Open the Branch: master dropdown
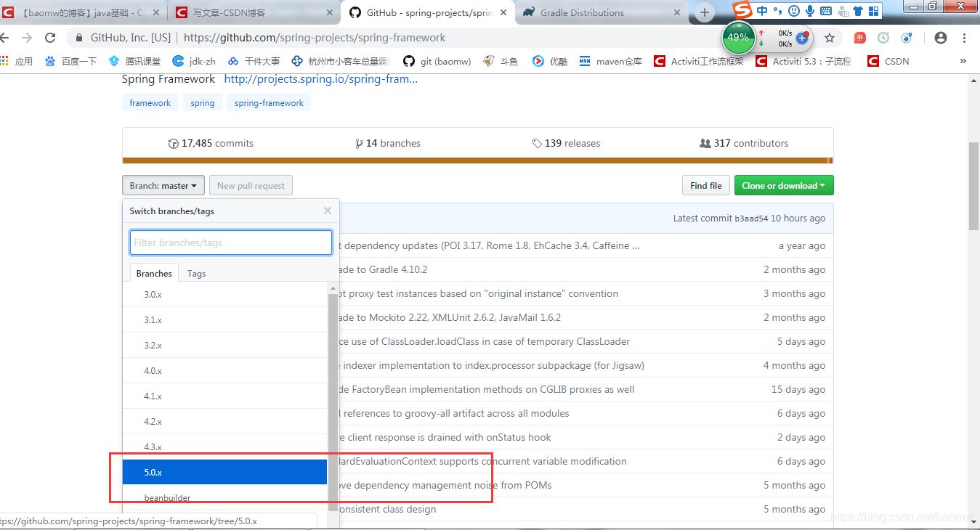 pos(163,186)
